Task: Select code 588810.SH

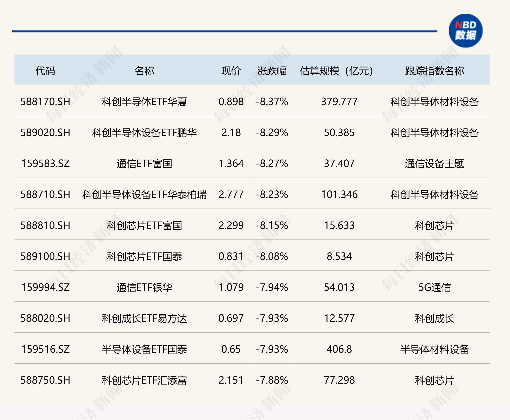Action: click(x=45, y=225)
